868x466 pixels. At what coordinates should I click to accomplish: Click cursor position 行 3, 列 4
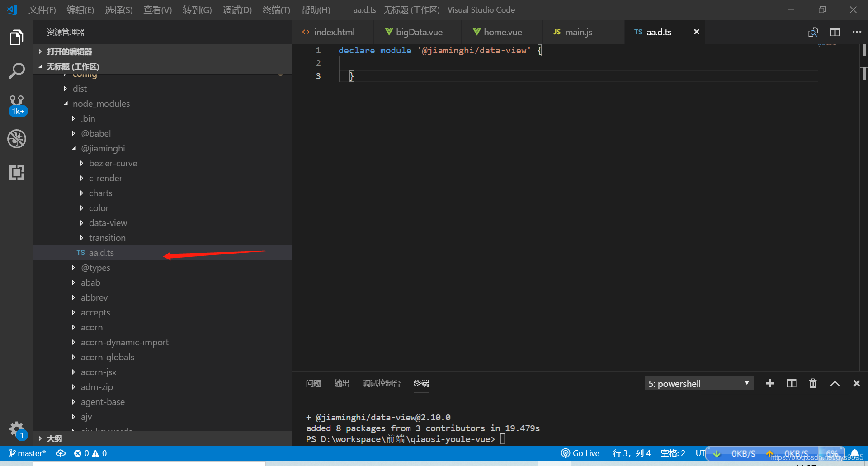(x=631, y=453)
